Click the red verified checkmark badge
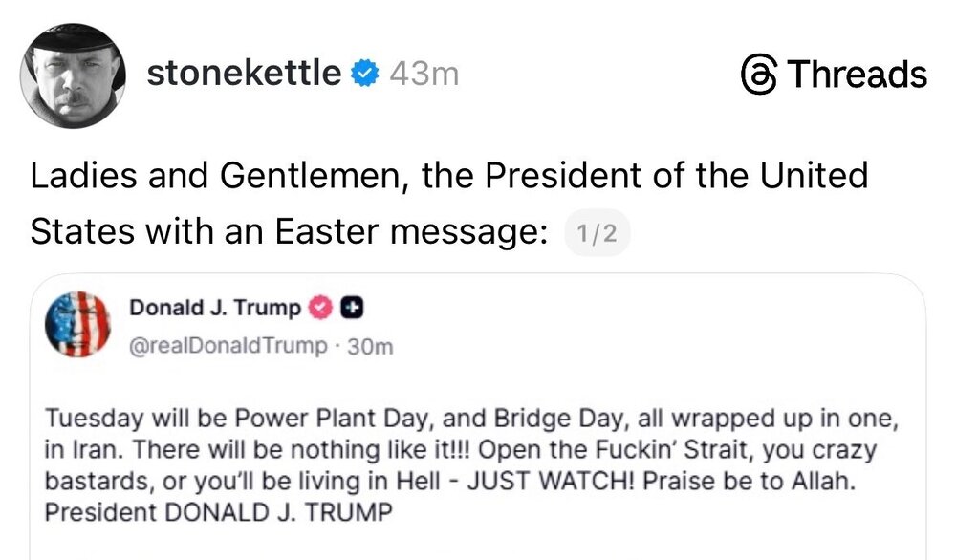The width and height of the screenshot is (956, 560). click(x=321, y=308)
